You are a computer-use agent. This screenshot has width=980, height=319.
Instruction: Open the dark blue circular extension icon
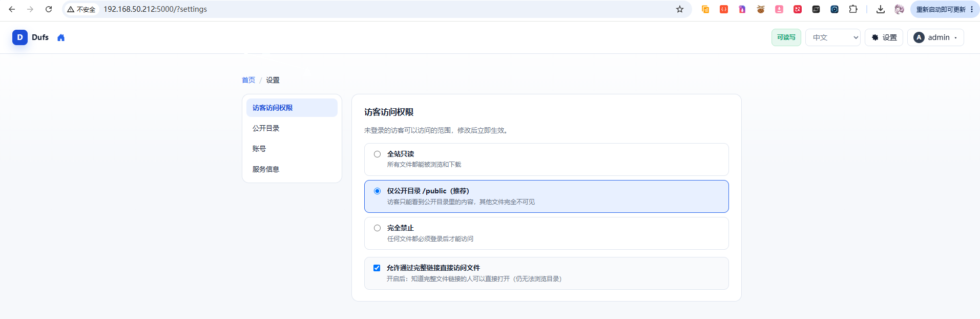pos(835,9)
